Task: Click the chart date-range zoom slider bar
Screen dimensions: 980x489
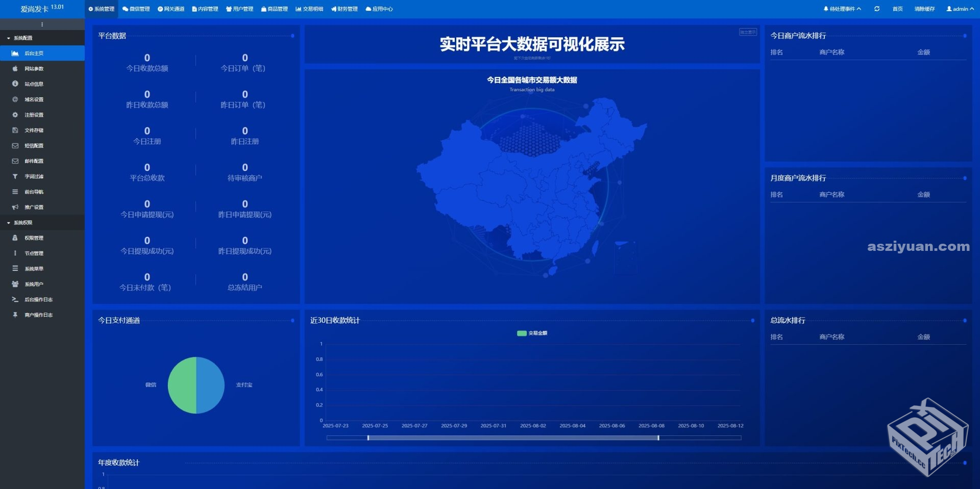Action: [513, 438]
